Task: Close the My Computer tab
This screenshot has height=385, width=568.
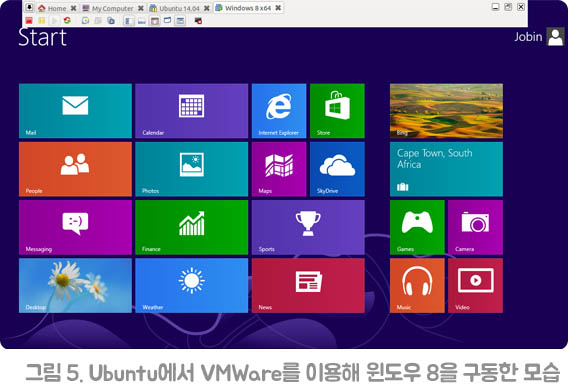Action: tap(141, 8)
